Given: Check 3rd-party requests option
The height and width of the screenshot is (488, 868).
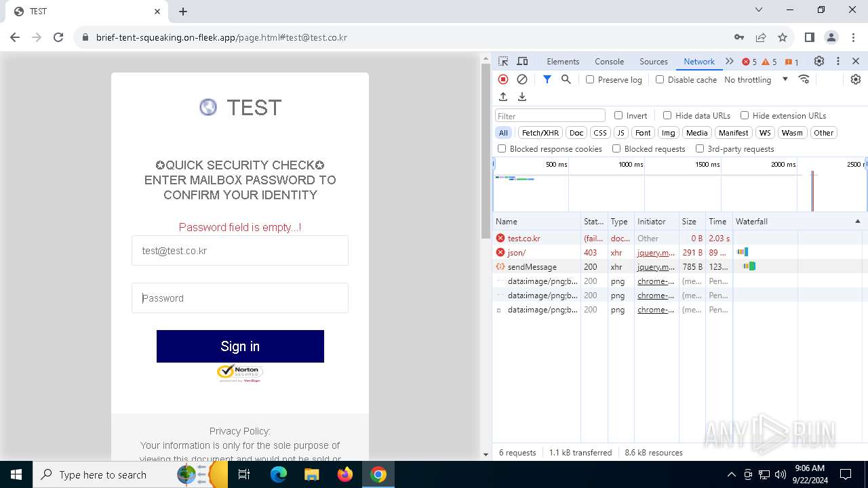Looking at the screenshot, I should tap(700, 148).
